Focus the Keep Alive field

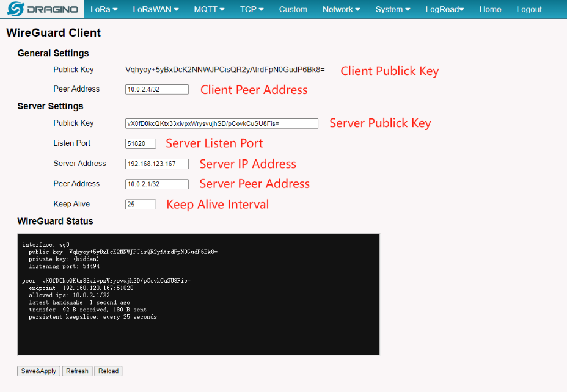141,204
